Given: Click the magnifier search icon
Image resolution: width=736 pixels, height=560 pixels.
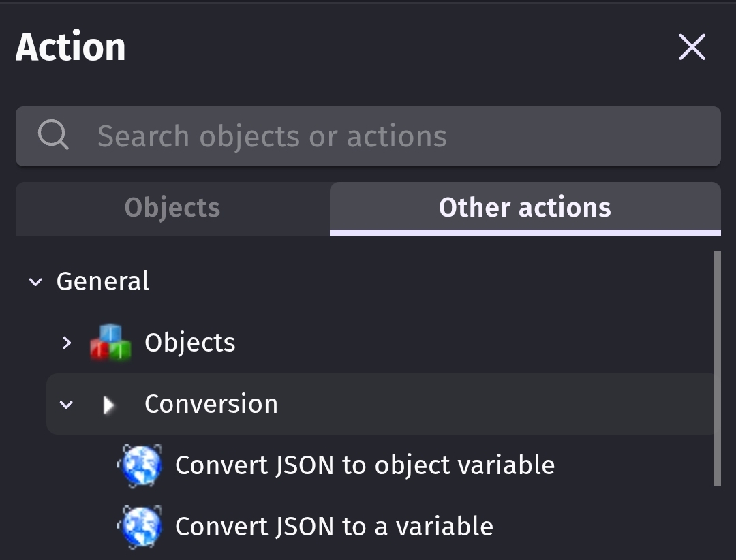Looking at the screenshot, I should pyautogui.click(x=52, y=136).
